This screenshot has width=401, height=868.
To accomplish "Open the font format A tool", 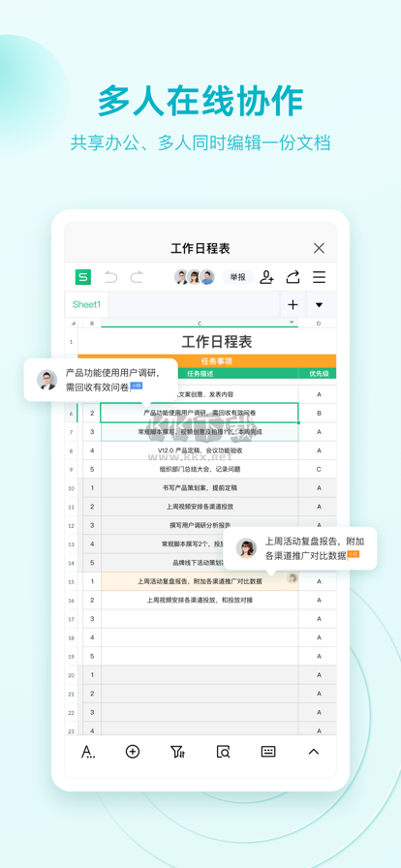I will point(87,752).
